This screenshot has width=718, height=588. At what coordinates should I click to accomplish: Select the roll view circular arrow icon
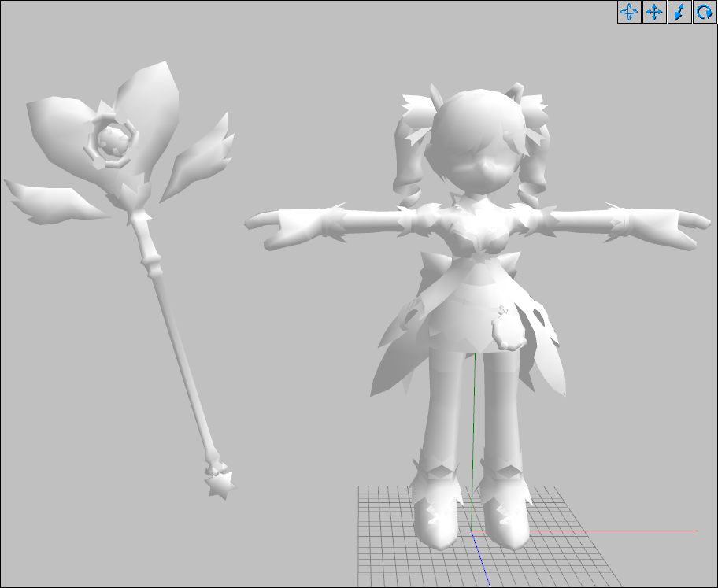point(704,12)
